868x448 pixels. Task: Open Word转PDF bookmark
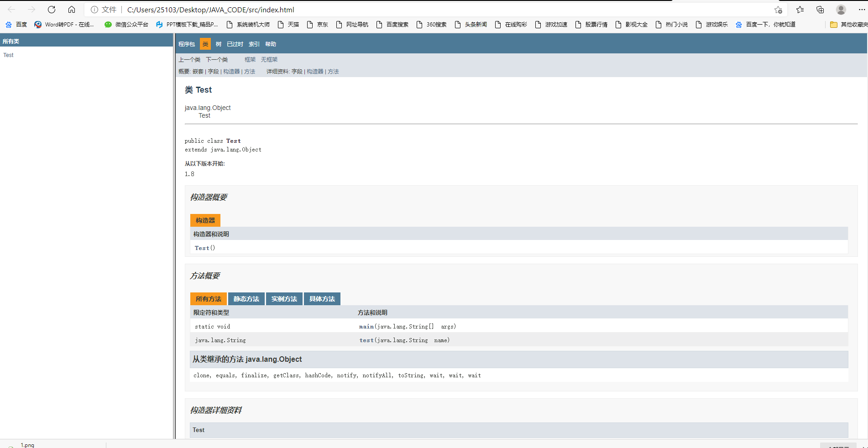pyautogui.click(x=64, y=25)
